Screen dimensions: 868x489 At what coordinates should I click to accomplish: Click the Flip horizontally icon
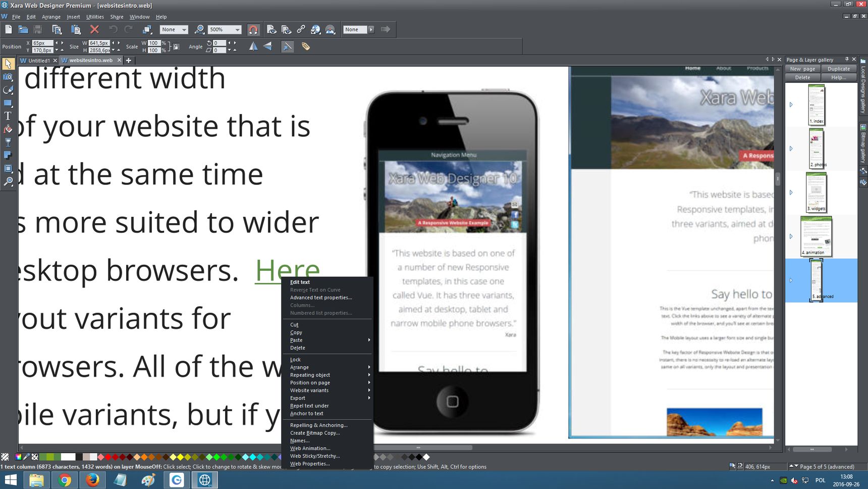tap(253, 46)
